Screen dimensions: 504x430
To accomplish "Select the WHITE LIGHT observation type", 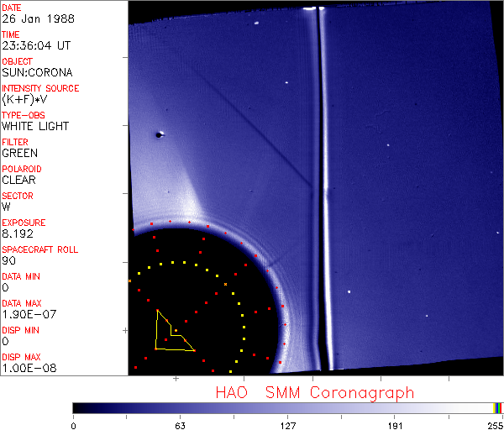I will click(x=34, y=127).
